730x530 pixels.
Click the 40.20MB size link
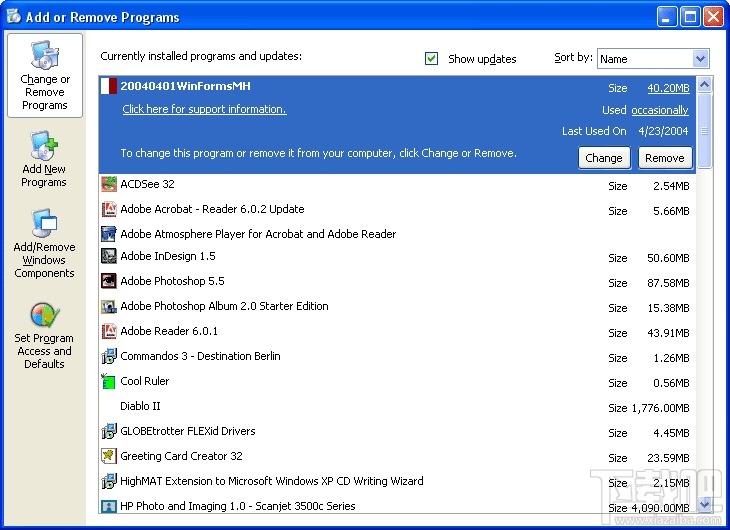(668, 88)
